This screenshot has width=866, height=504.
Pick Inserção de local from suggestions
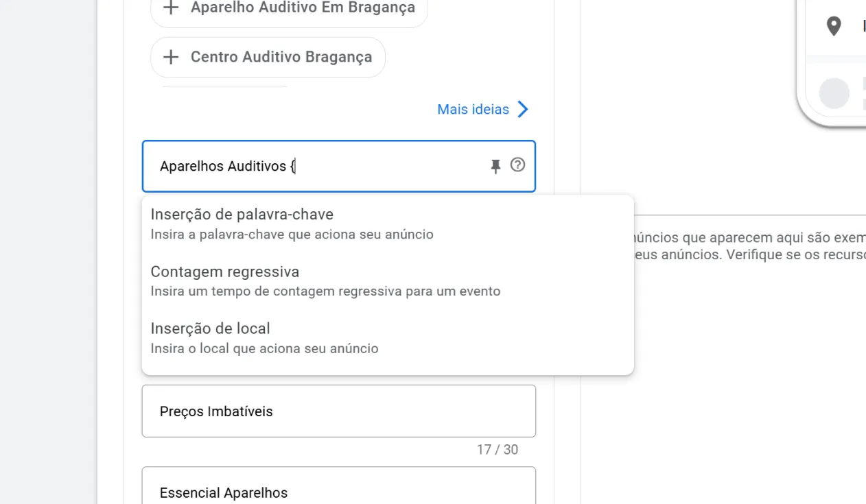(x=210, y=328)
